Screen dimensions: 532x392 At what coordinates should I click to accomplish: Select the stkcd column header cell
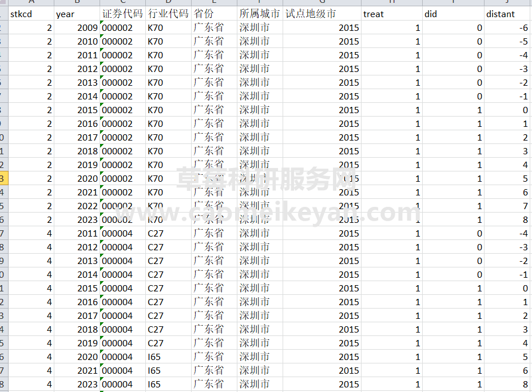point(31,14)
